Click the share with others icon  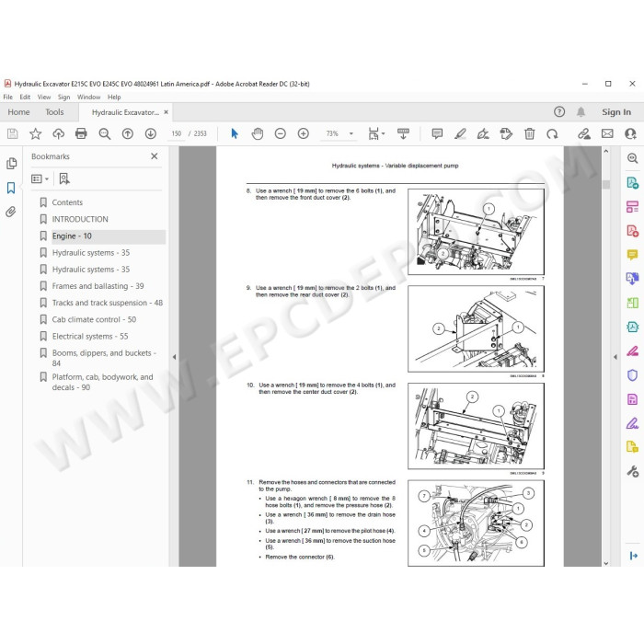pyautogui.click(x=630, y=133)
